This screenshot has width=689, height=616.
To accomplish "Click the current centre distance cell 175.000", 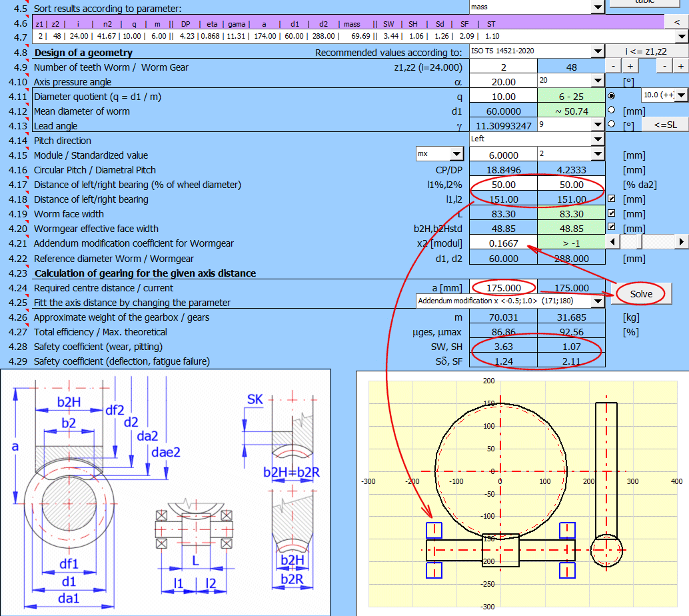I will [x=571, y=287].
